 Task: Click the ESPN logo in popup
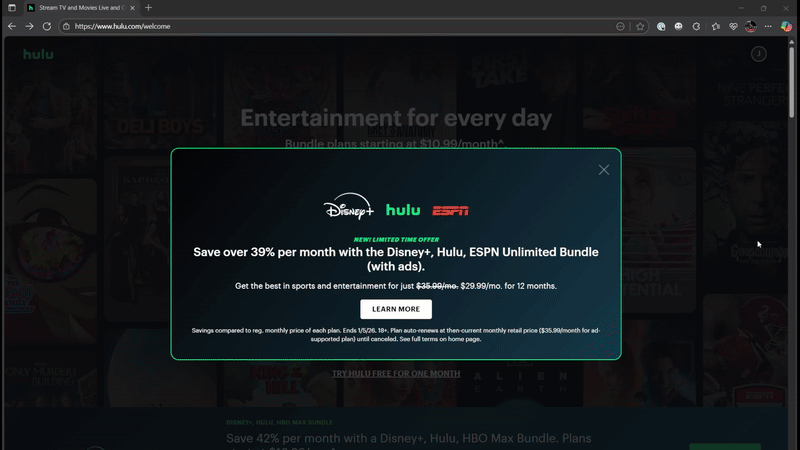pos(450,211)
